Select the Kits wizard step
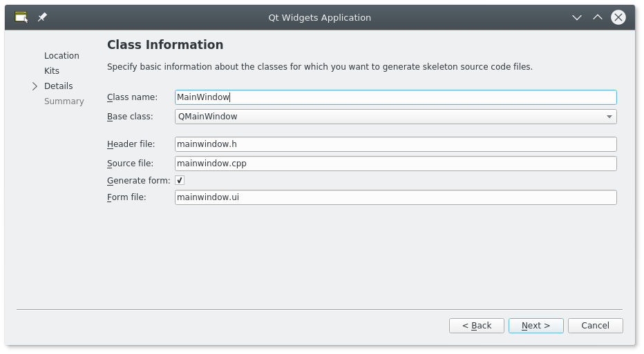This screenshot has height=354, width=644. (52, 71)
